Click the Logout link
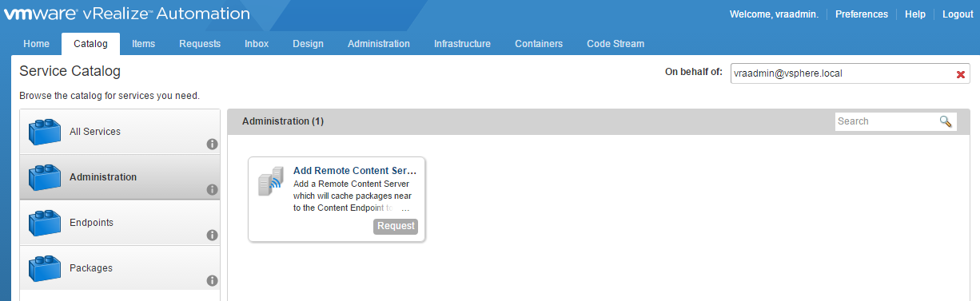This screenshot has height=301, width=980. [958, 14]
